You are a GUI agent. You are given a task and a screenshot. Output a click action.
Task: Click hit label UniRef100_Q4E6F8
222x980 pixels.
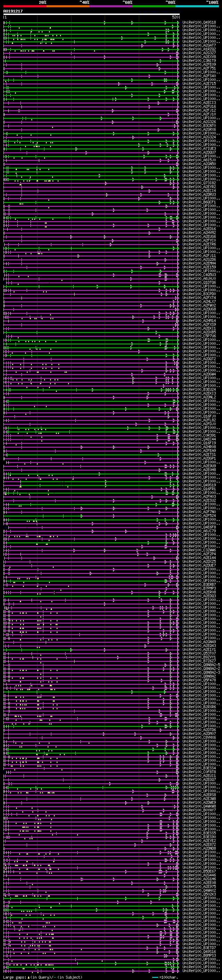[x=199, y=527]
